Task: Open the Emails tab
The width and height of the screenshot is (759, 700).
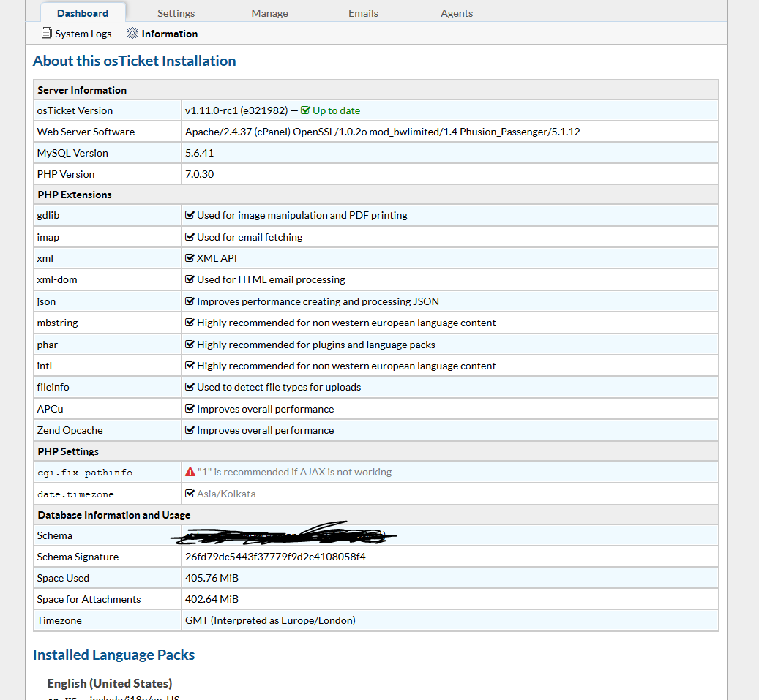Action: point(364,13)
